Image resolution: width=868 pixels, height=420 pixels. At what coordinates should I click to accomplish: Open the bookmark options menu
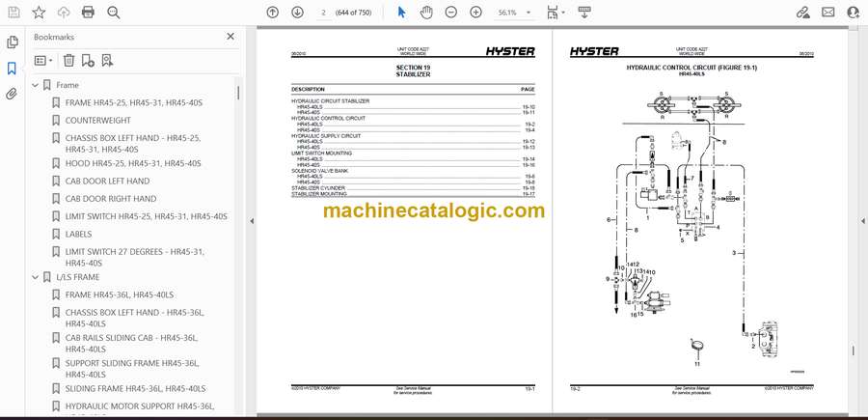click(43, 61)
